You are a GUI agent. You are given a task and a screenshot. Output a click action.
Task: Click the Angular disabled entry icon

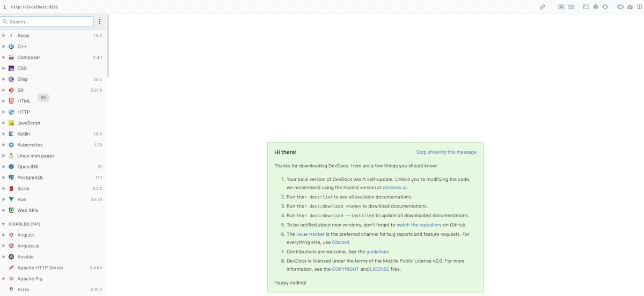coord(11,235)
